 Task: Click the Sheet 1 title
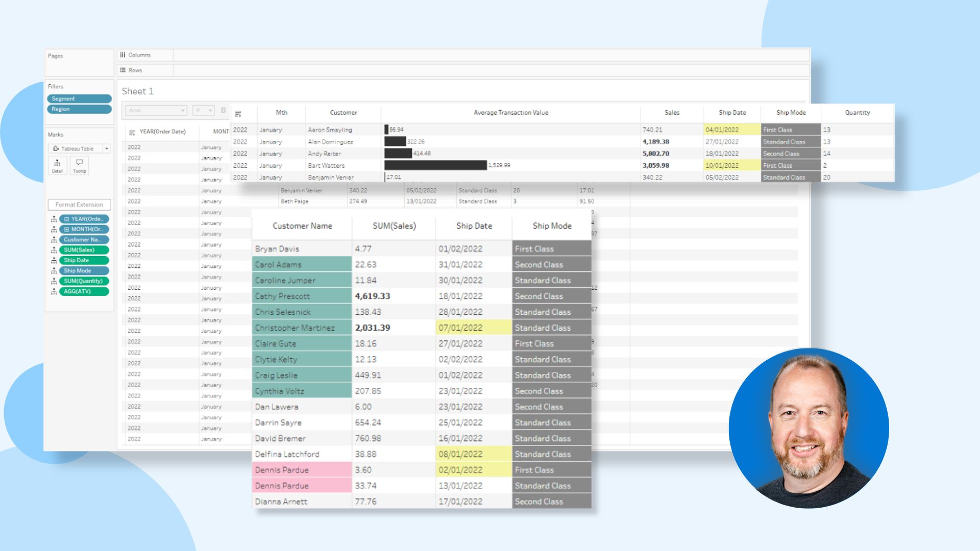point(137,91)
